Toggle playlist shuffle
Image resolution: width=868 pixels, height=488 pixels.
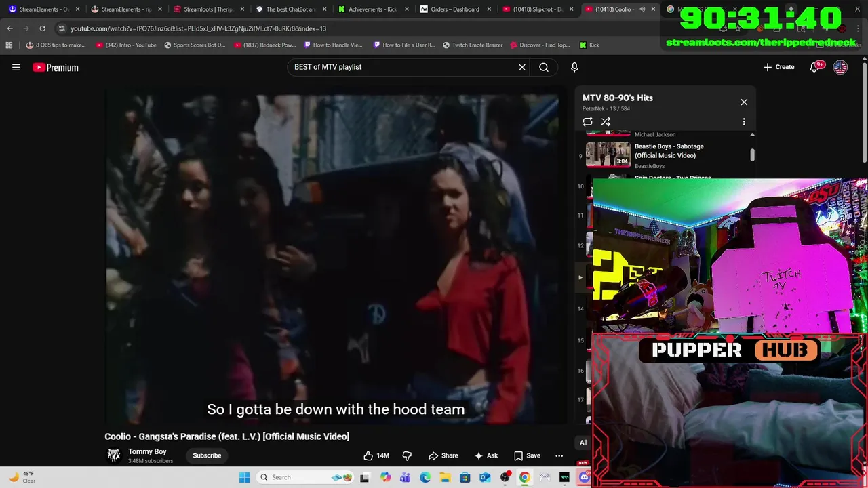[x=606, y=122]
